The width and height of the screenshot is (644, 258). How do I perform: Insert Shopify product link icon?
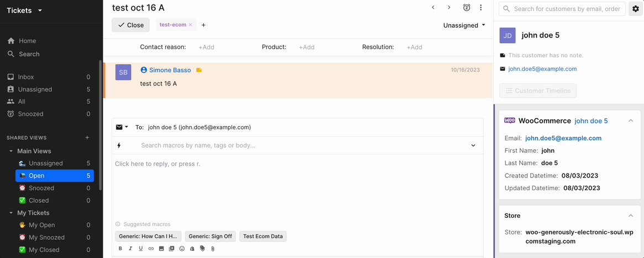(x=192, y=249)
